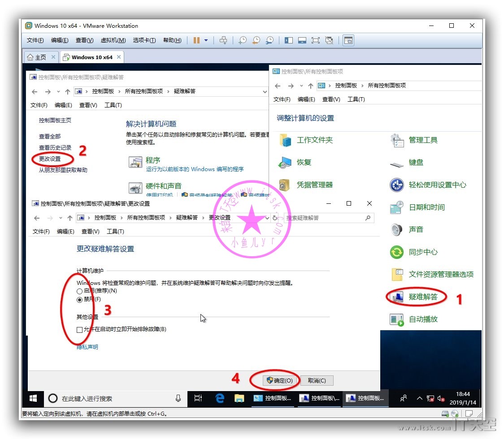Open 硬件和声音 troubleshooting category
This screenshot has height=439, width=504.
click(x=164, y=185)
